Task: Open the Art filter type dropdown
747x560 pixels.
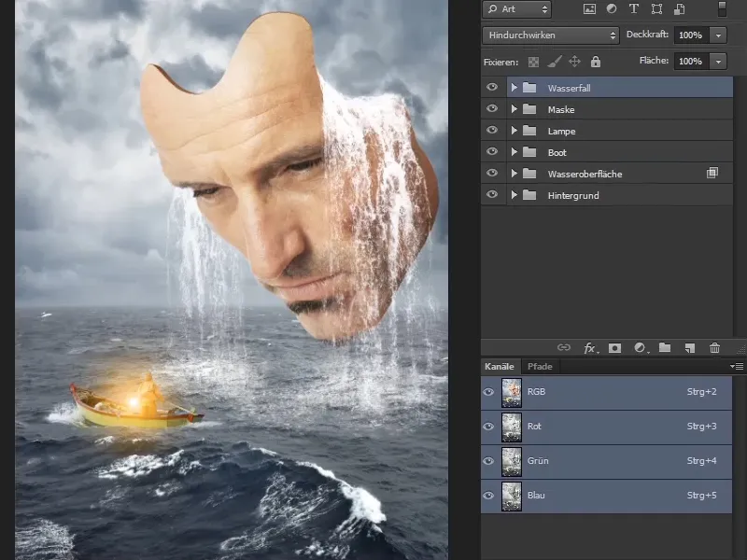Action: [517, 9]
